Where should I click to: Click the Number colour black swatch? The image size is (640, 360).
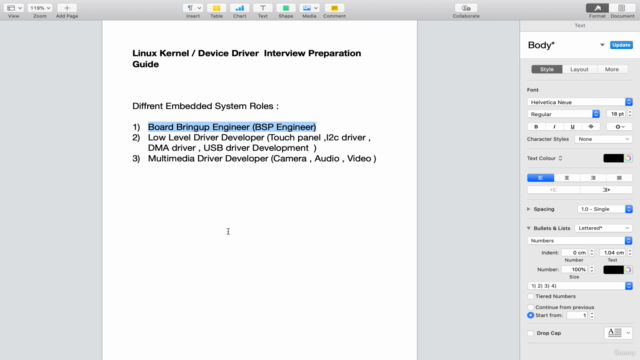(613, 270)
